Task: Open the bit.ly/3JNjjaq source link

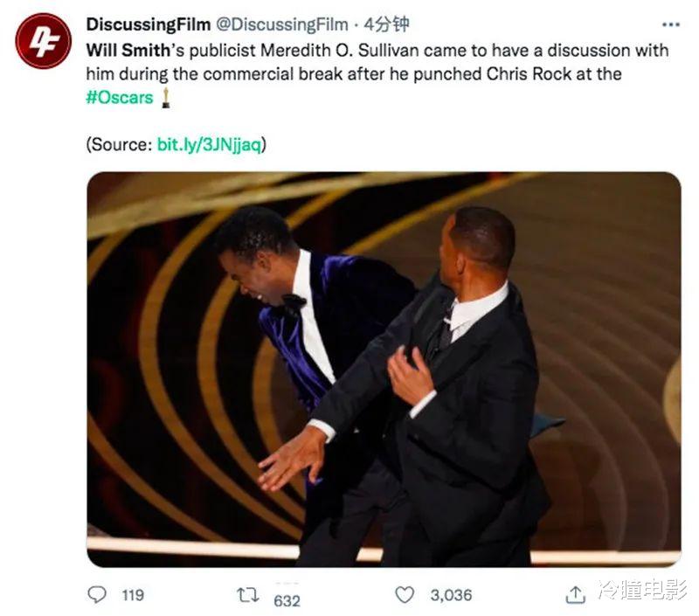Action: click(x=210, y=145)
